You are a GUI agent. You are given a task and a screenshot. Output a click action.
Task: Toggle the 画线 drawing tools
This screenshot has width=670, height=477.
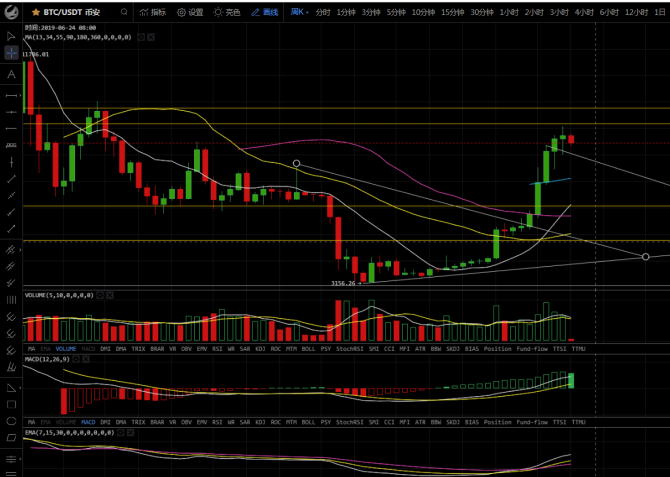[x=264, y=12]
